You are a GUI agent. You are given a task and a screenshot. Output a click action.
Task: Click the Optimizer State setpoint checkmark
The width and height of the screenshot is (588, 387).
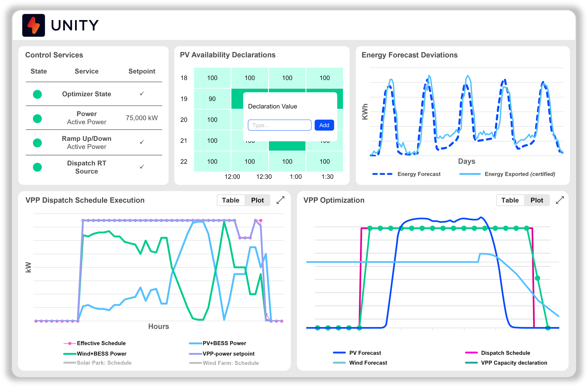142,93
